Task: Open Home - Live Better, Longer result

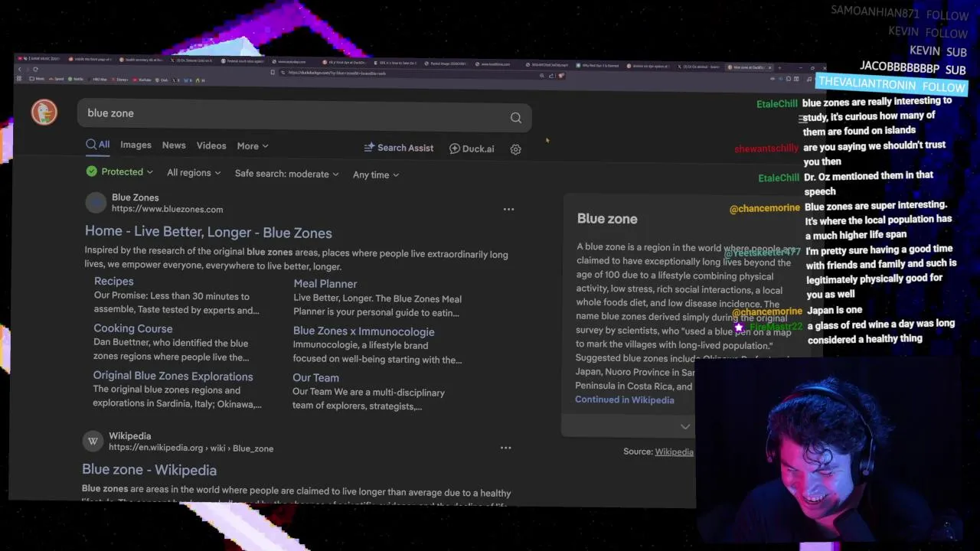Action: click(208, 232)
